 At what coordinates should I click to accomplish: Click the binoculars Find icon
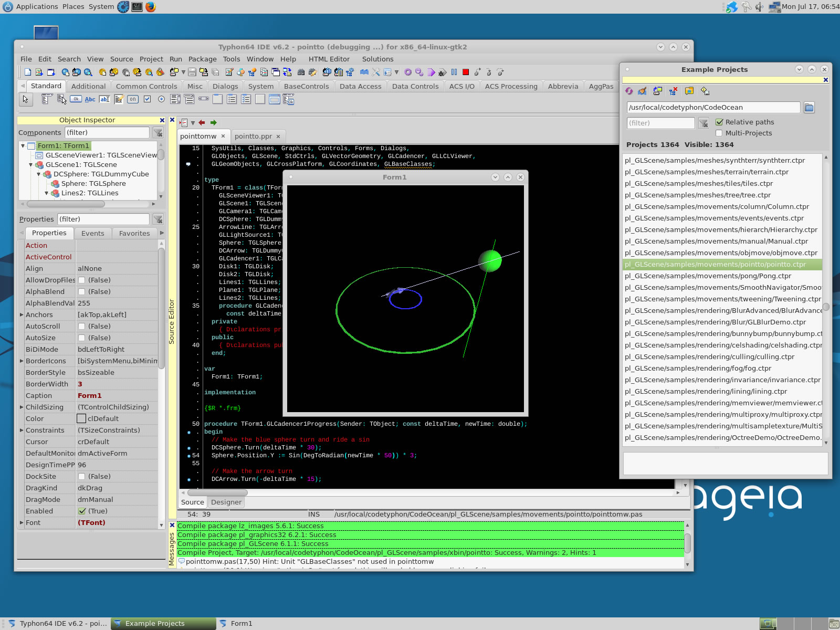301,72
